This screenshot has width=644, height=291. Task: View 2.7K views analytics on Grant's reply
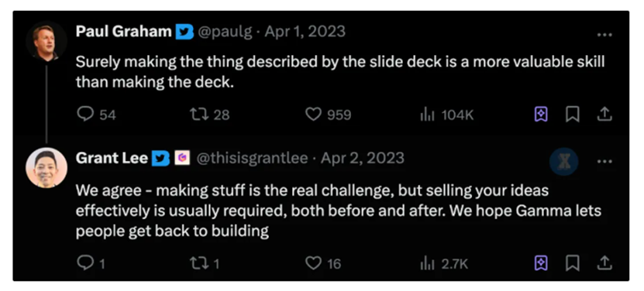[x=444, y=263]
